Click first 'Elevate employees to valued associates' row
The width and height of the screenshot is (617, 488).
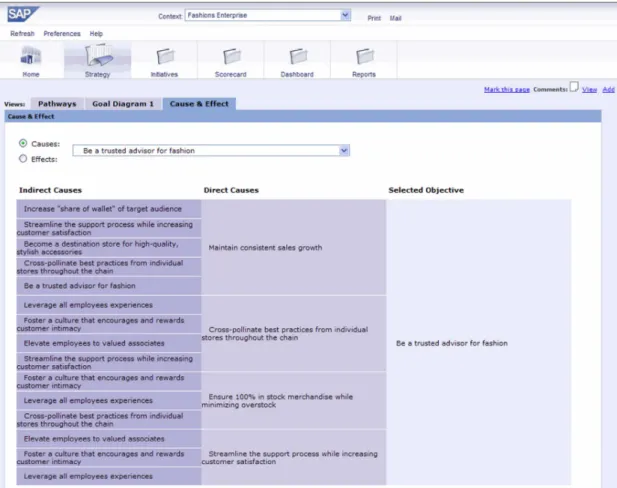pyautogui.click(x=109, y=343)
